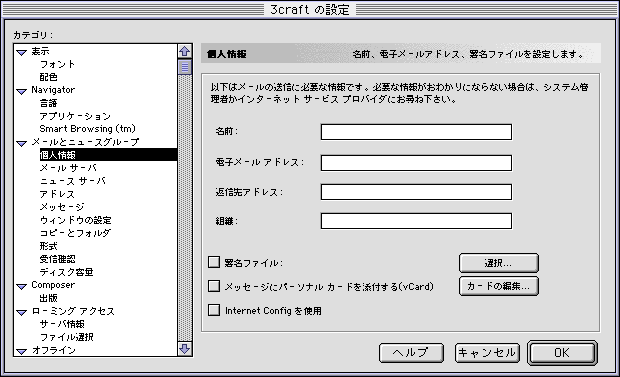The height and width of the screenshot is (377, 620).
Task: Select Smart Browsing (tm) item
Action: point(87,129)
